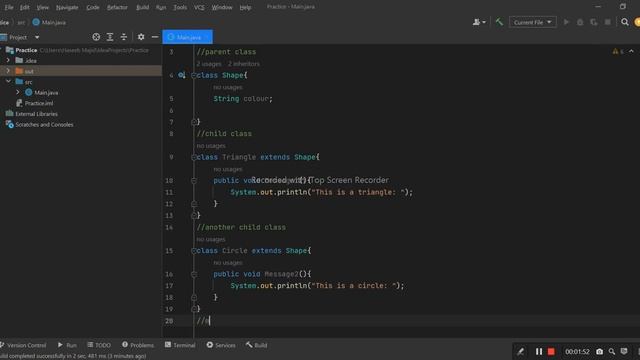Open the Navigate menu
The image size is (640, 360).
click(x=67, y=7)
